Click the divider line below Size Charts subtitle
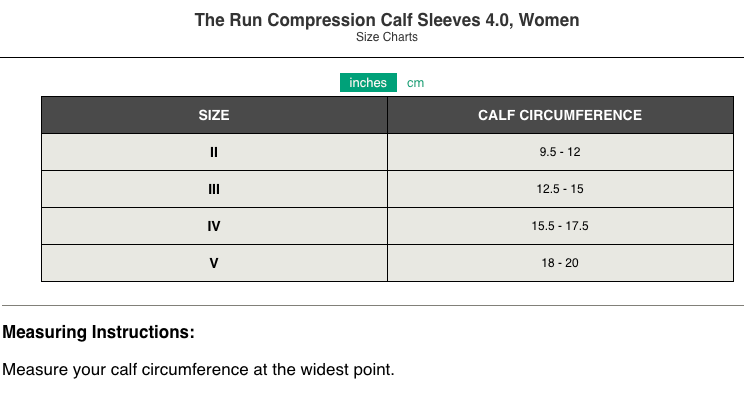 coord(372,57)
